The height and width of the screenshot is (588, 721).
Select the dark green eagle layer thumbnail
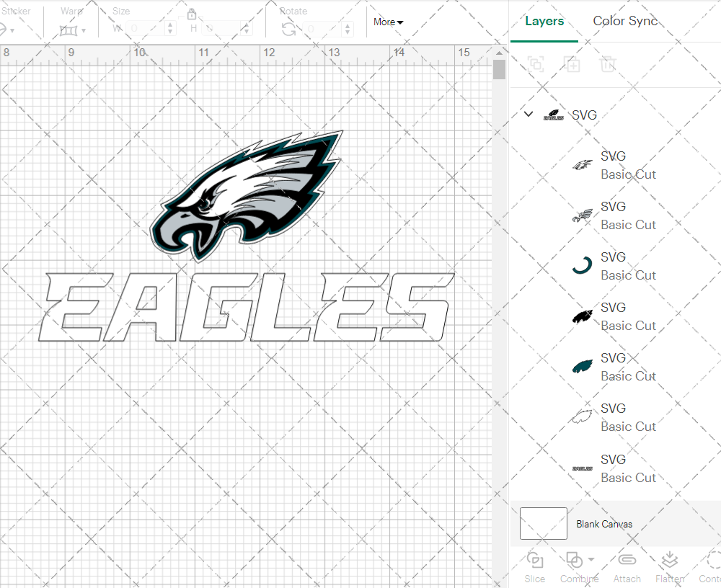click(582, 366)
